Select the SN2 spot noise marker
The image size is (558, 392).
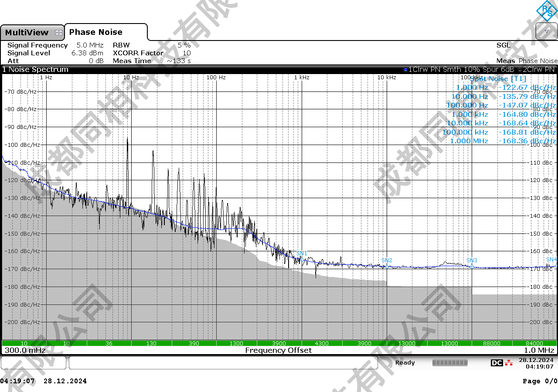[x=387, y=266]
